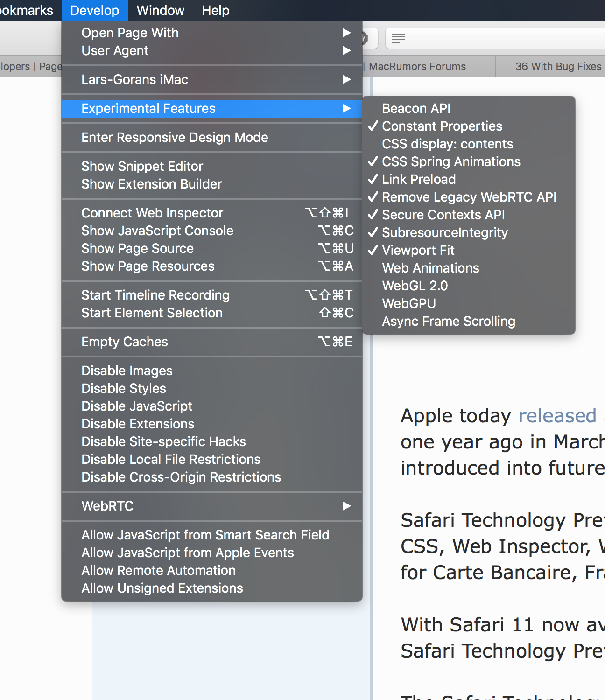Viewport: 605px width, 700px height.
Task: Choose Show Page Source
Action: [x=212, y=248]
